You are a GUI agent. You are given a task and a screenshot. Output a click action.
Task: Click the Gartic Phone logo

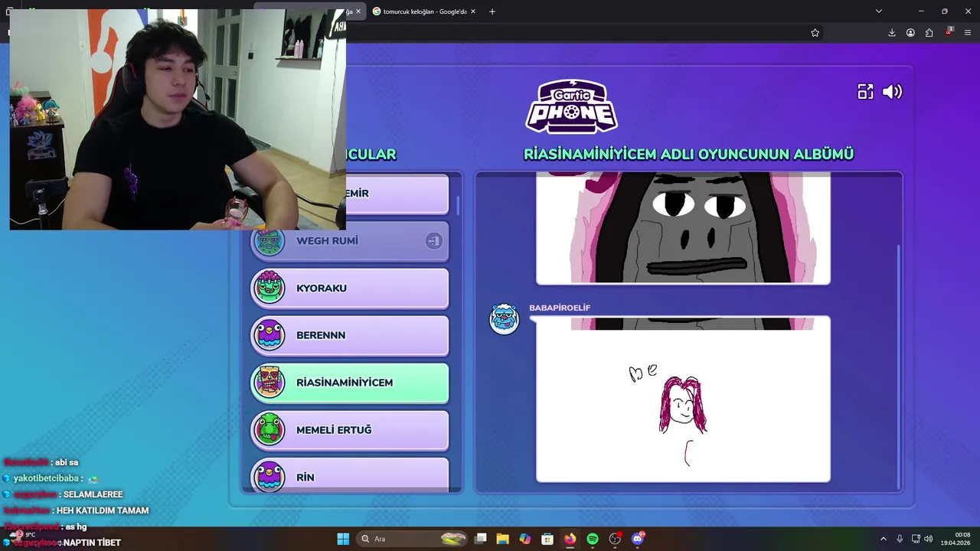point(571,106)
